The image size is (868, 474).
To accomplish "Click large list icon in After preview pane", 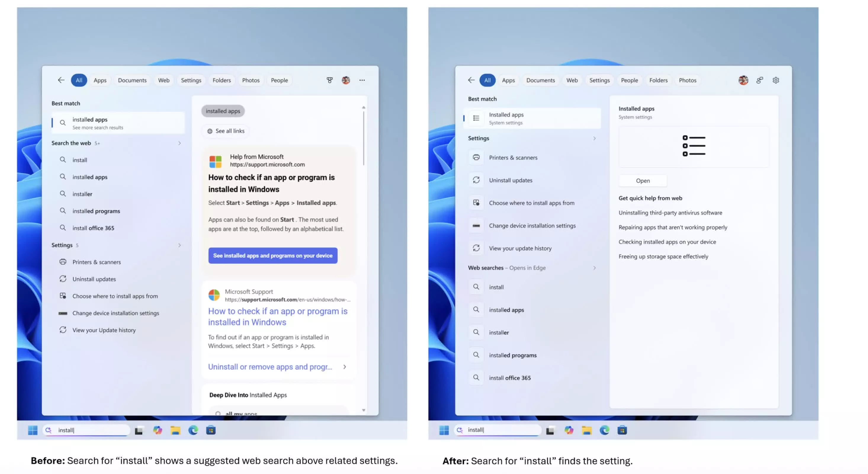I will [694, 146].
